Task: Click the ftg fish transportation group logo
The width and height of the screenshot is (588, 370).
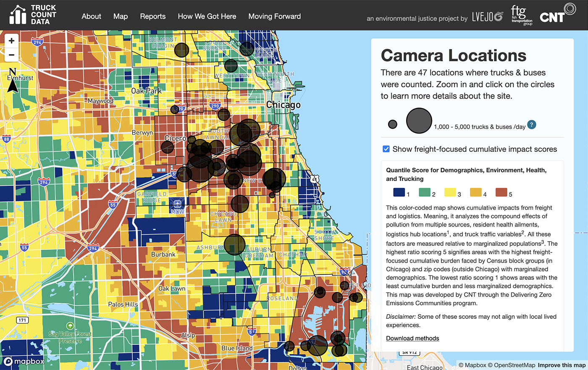Action: (521, 16)
